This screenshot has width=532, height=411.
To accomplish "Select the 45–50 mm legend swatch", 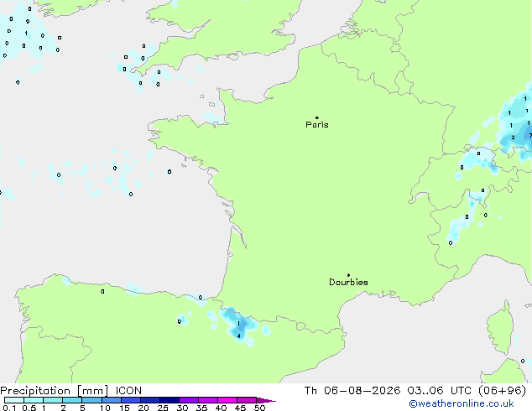I will [247, 400].
